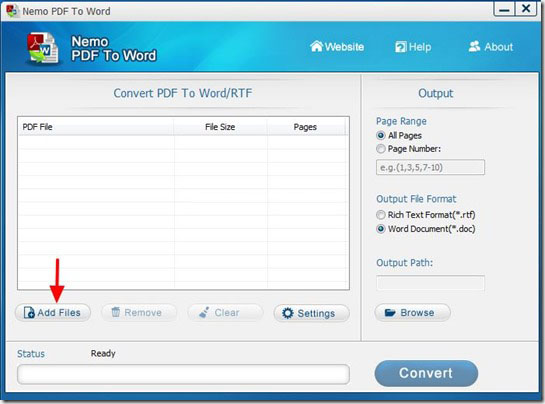Open the Help link text

point(420,47)
